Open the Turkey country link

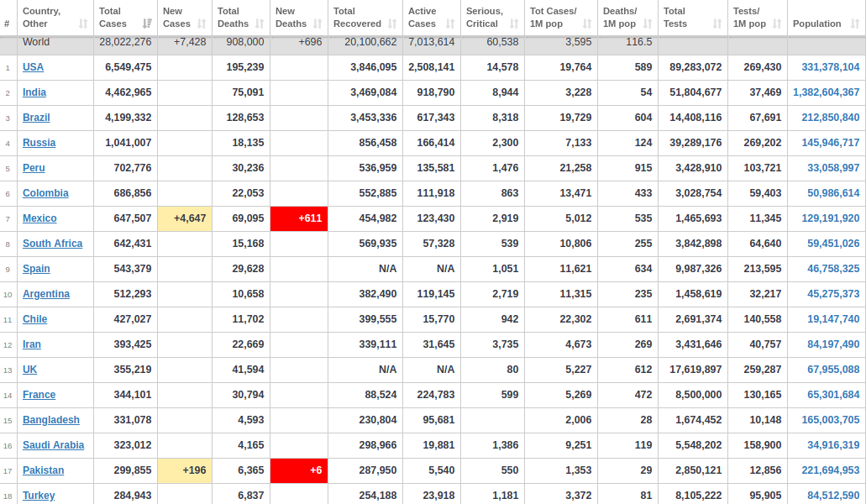[x=39, y=496]
